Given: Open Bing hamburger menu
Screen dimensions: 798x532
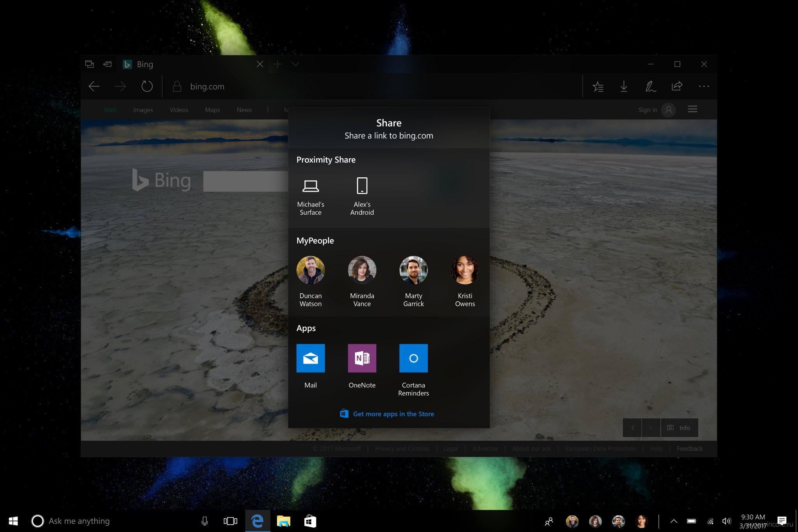Looking at the screenshot, I should pos(692,109).
